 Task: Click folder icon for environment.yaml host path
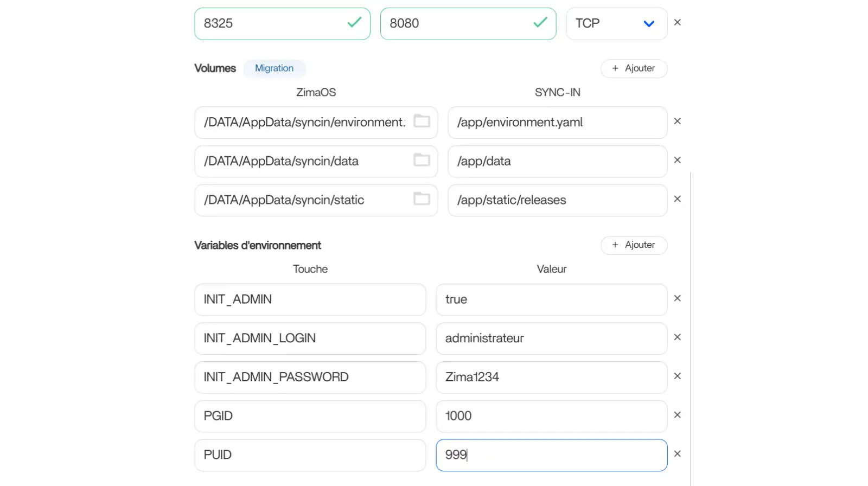[x=422, y=121]
